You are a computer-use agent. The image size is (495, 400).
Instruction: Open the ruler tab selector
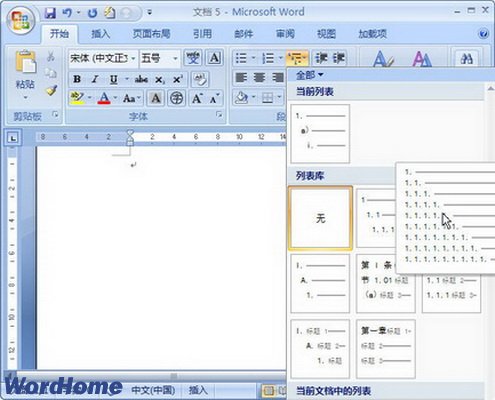(13, 137)
